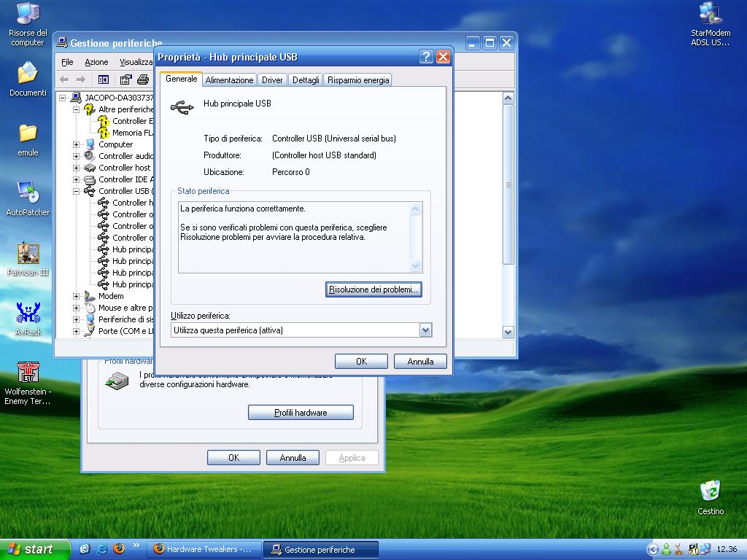Select the Wolfenstein Enemy Territory desktop icon
The image size is (747, 560).
click(28, 373)
